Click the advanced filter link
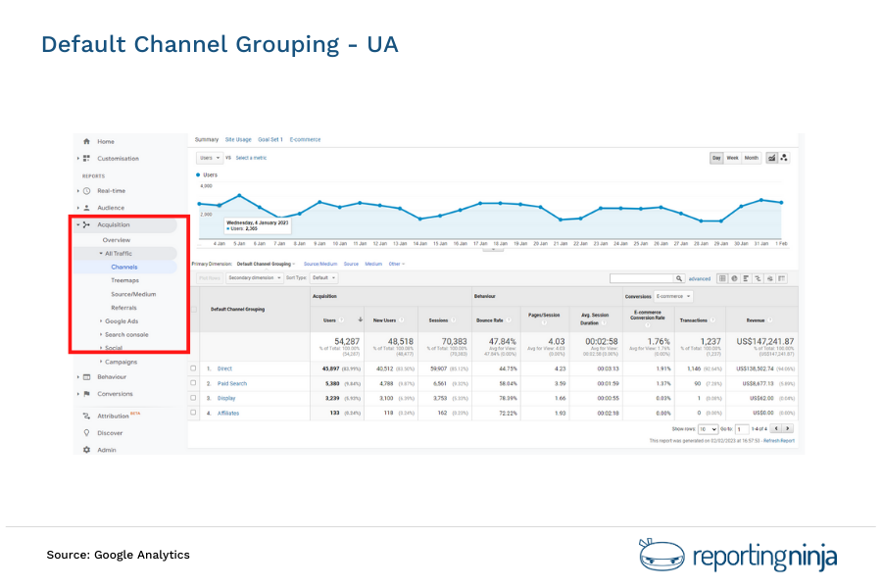The image size is (882, 588). [x=699, y=278]
